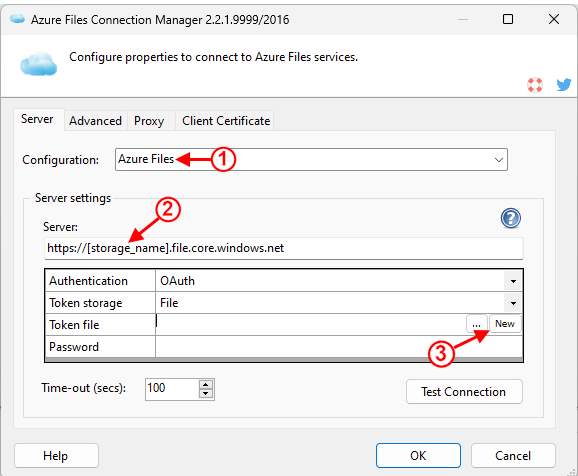Image resolution: width=578 pixels, height=476 pixels.
Task: Click the Password value field
Action: point(339,347)
